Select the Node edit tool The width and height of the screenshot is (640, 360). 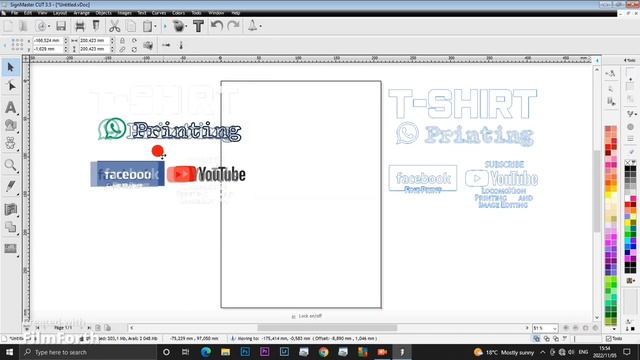(x=11, y=87)
